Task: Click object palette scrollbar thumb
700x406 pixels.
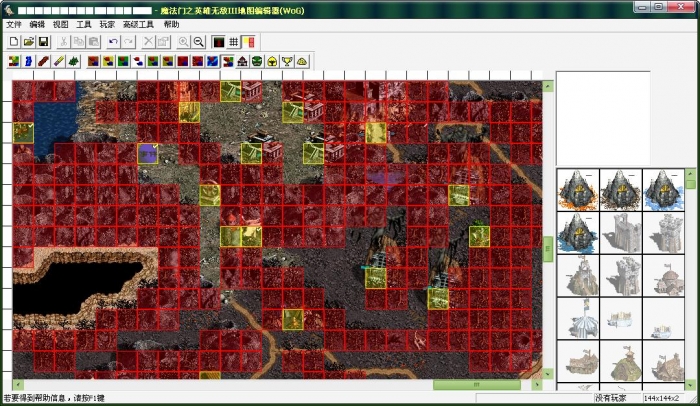Action: [690, 184]
